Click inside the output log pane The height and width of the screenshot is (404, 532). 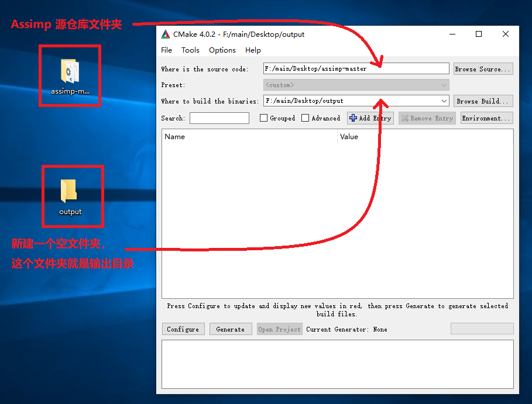pos(338,364)
